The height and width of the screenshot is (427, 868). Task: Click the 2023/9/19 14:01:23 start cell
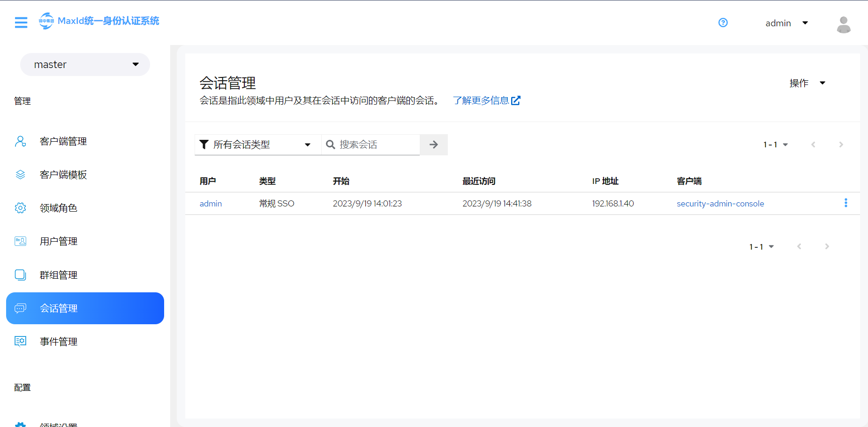[x=367, y=204]
